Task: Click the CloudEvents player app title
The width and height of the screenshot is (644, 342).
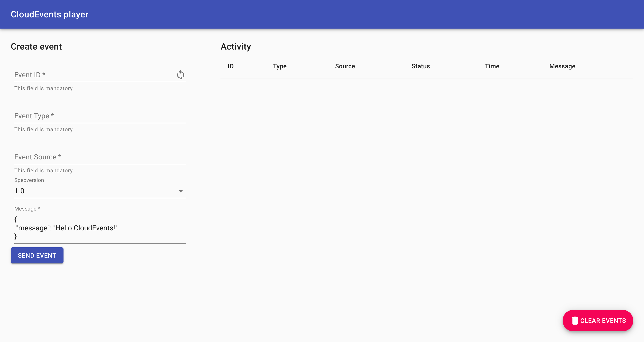Action: 49,15
